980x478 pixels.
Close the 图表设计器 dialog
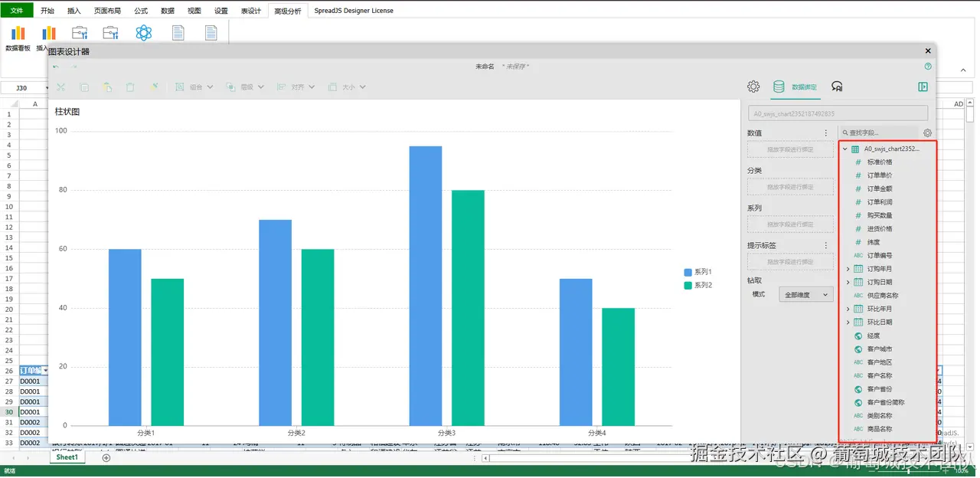pos(928,51)
